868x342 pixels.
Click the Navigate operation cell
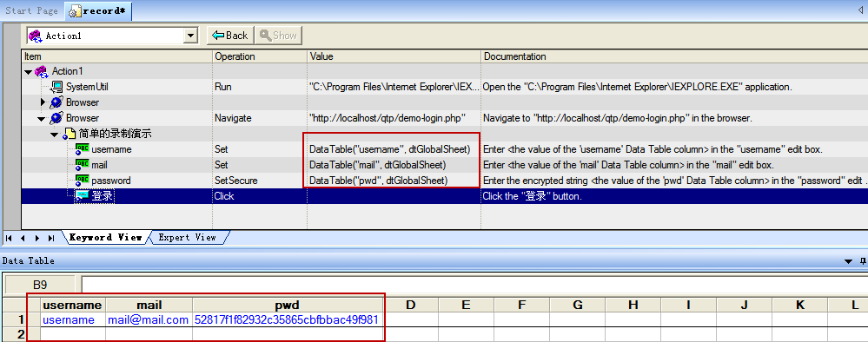[260, 118]
